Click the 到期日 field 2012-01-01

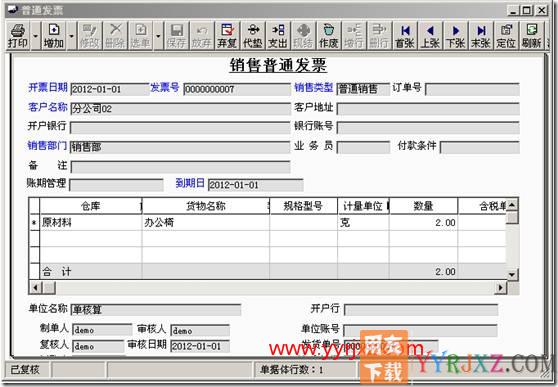(x=256, y=185)
